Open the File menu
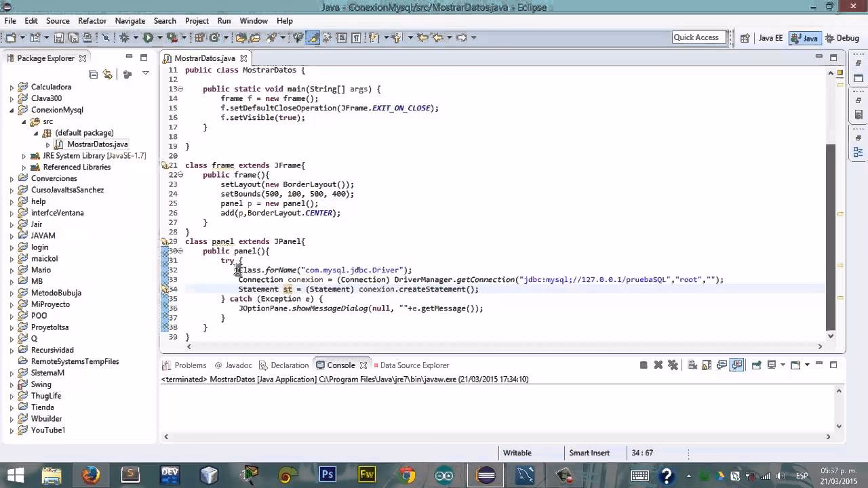 (x=10, y=21)
